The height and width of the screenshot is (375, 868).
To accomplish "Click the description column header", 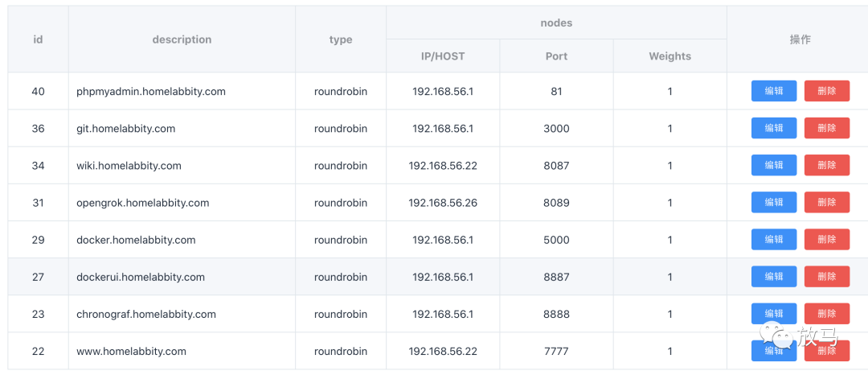I will pos(182,39).
